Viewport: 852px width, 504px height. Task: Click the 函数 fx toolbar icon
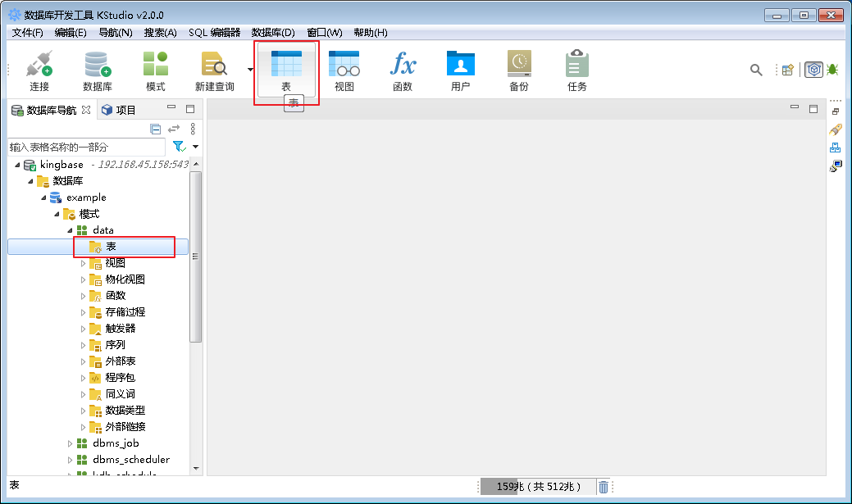pos(403,70)
